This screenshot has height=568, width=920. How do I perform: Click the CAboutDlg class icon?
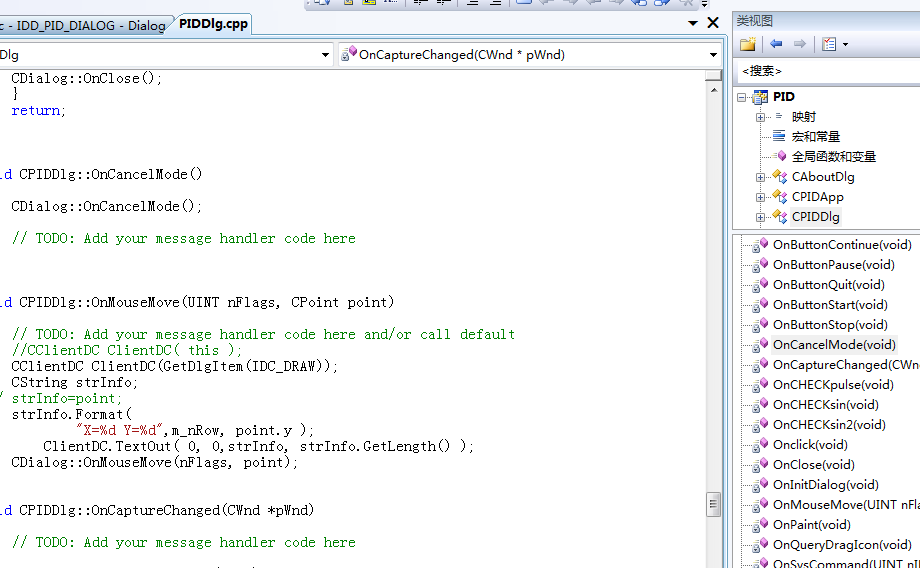click(x=780, y=176)
